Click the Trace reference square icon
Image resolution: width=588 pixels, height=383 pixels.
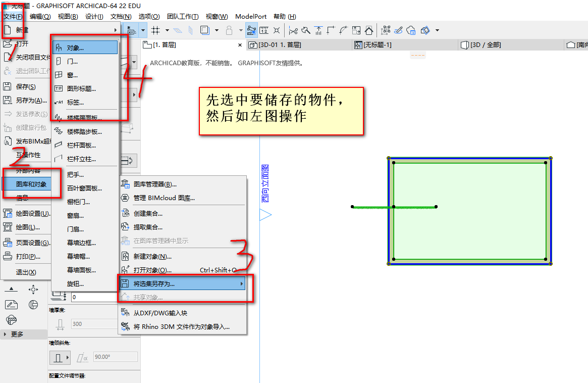pos(204,30)
